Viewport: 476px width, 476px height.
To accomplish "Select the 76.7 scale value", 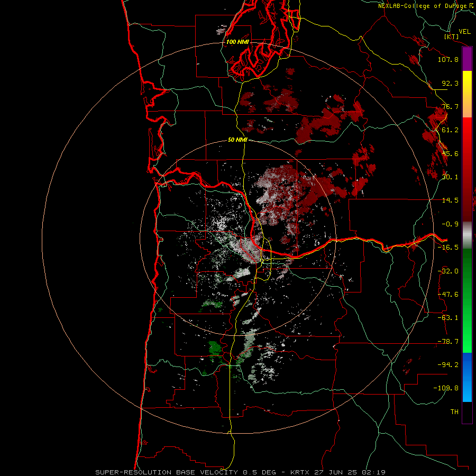I will (450, 106).
